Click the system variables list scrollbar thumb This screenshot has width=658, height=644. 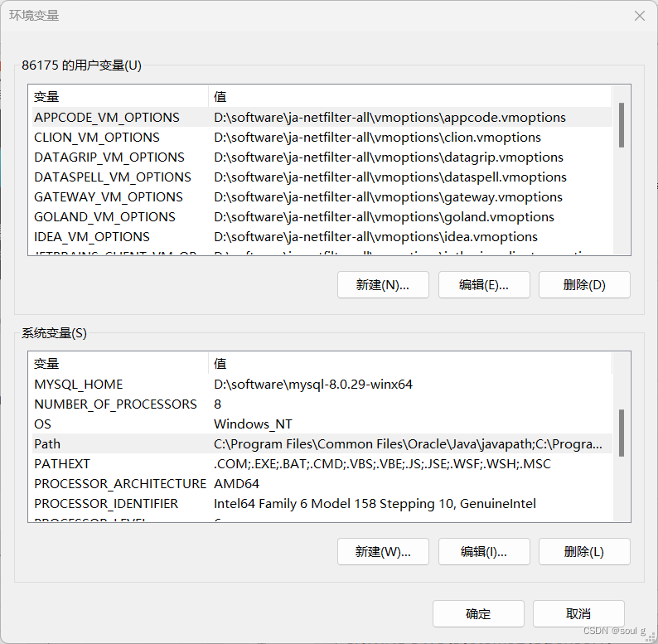(622, 433)
